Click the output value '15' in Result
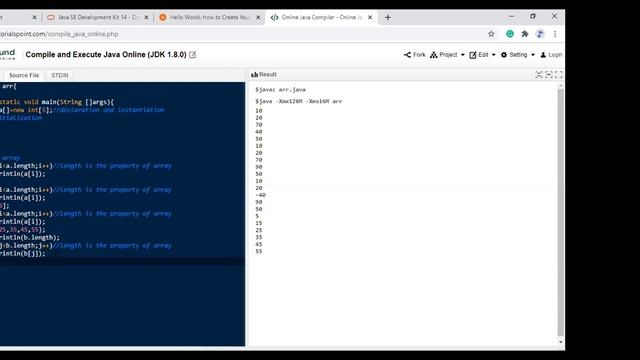Viewport: 640px width, 360px height. click(259, 223)
